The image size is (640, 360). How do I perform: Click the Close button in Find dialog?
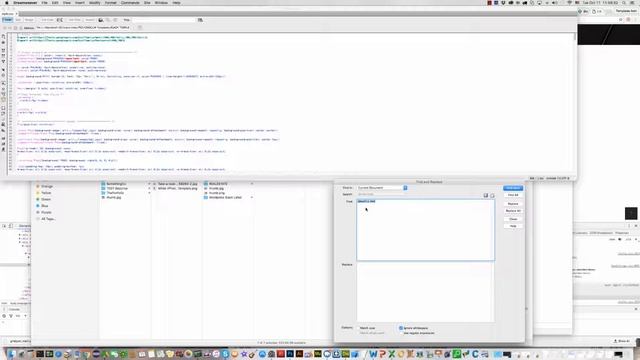coord(513,219)
